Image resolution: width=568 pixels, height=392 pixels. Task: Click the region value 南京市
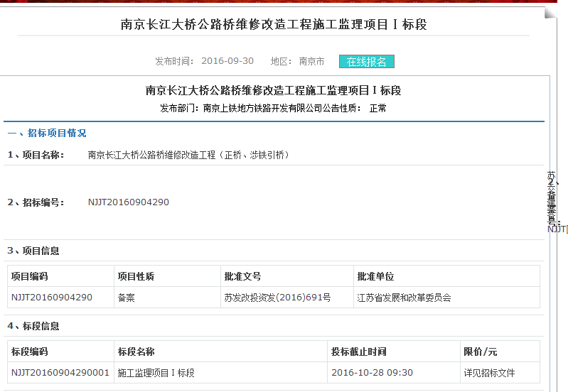point(311,62)
